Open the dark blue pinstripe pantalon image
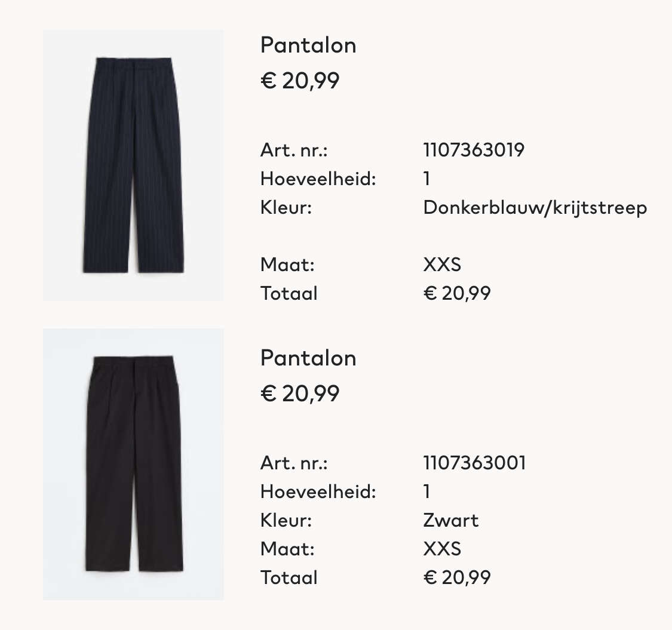 point(133,165)
